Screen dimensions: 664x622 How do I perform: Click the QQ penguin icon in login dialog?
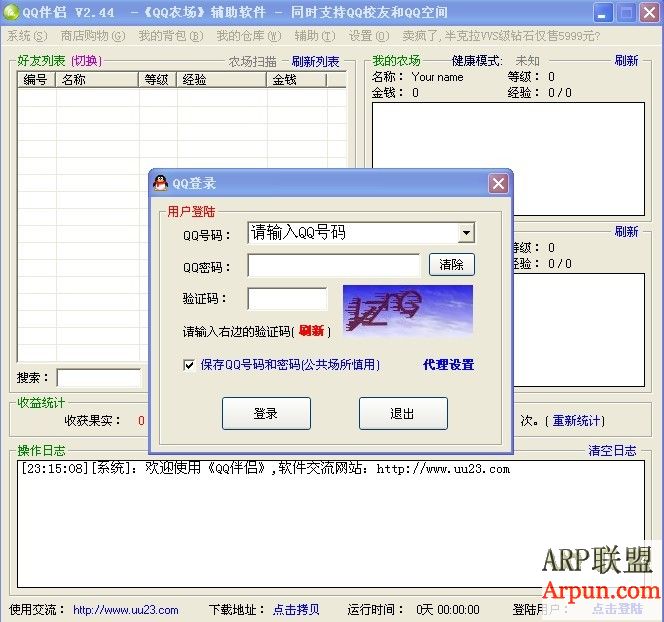click(160, 183)
